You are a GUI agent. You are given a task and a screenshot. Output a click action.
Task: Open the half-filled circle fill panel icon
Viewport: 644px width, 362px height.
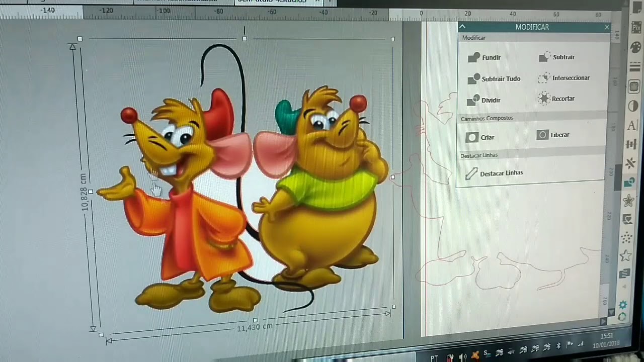tap(633, 106)
